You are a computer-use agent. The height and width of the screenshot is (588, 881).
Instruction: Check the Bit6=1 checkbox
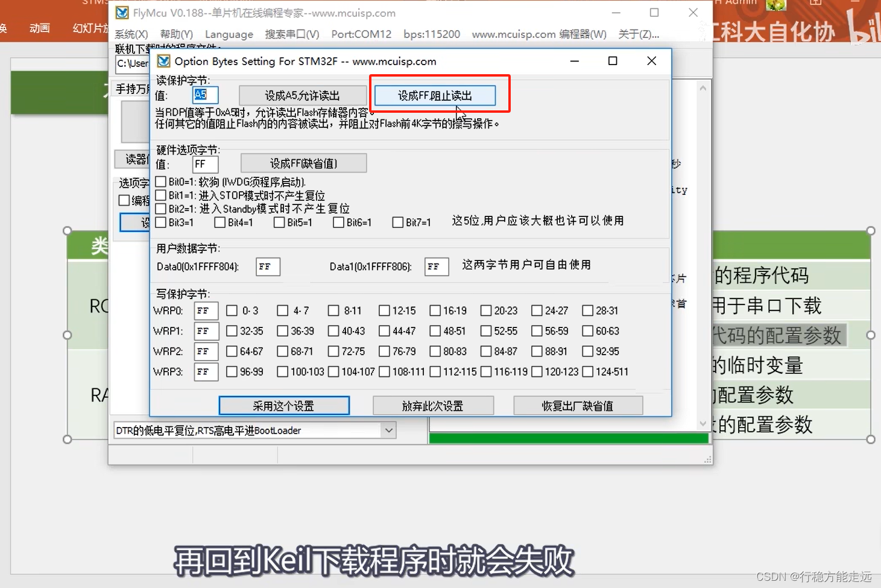(x=338, y=223)
